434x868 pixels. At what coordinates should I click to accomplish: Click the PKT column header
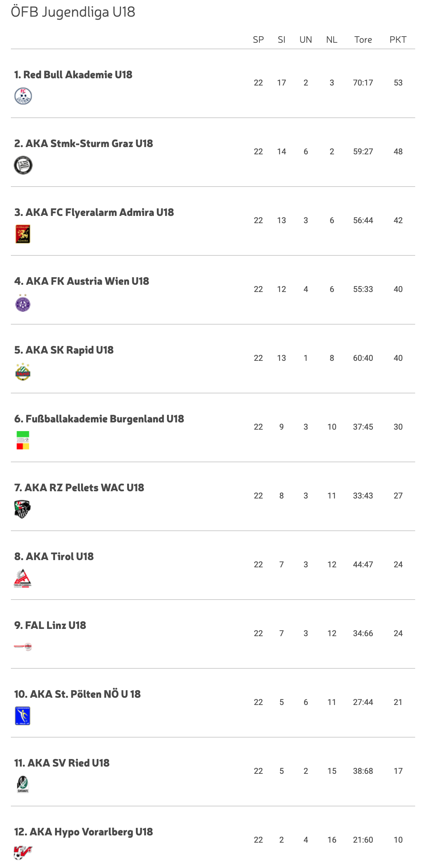(x=398, y=40)
